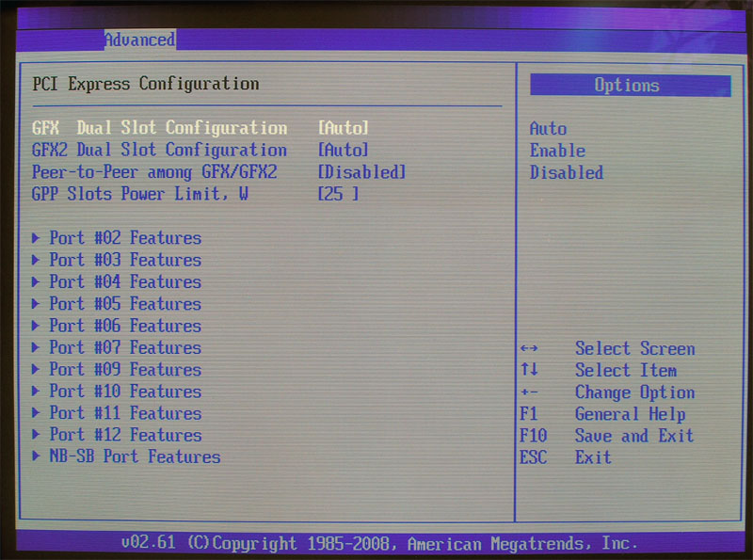Select the Peer-to-Peer among GFX/GFX2 label
The width and height of the screenshot is (753, 560).
(x=154, y=172)
